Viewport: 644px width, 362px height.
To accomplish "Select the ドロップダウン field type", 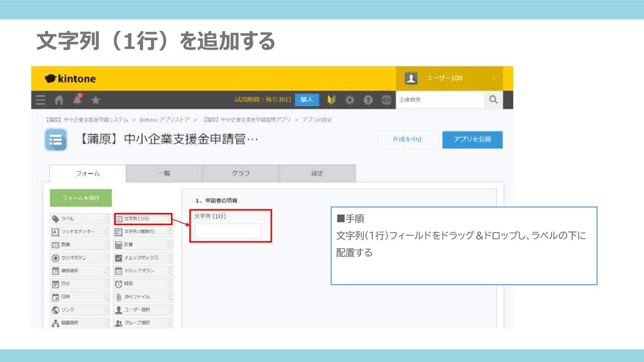I will (143, 271).
